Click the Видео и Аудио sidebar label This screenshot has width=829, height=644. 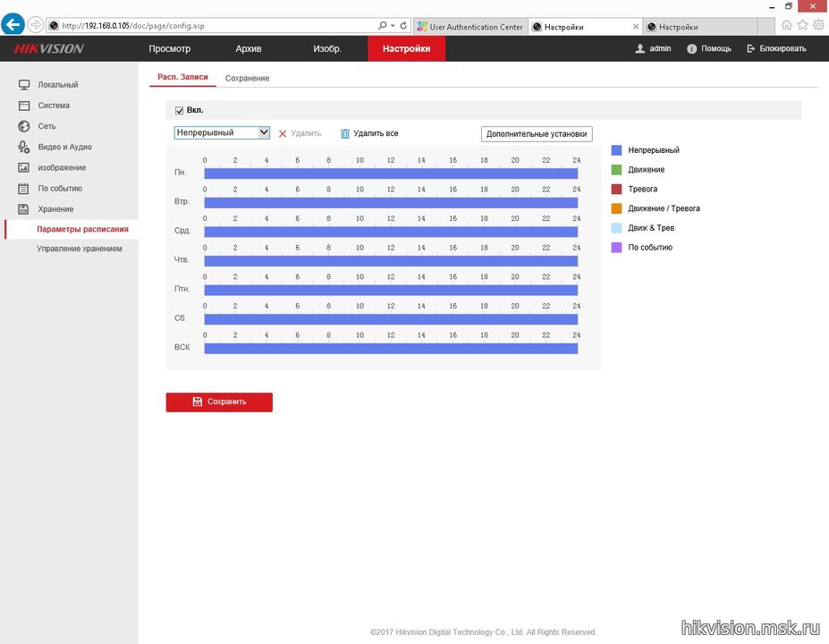coord(65,147)
